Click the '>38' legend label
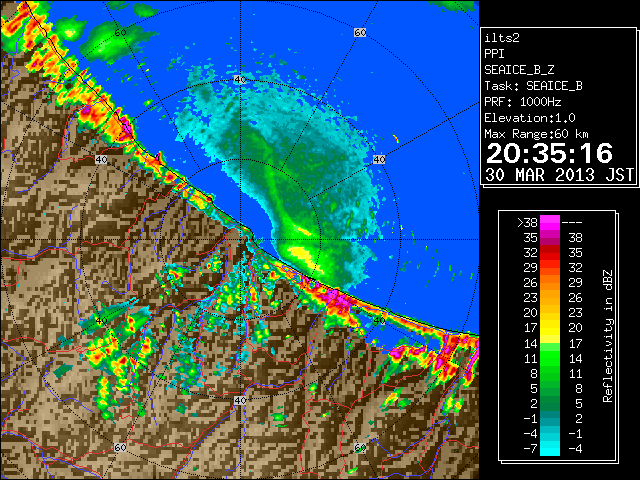 (527, 222)
